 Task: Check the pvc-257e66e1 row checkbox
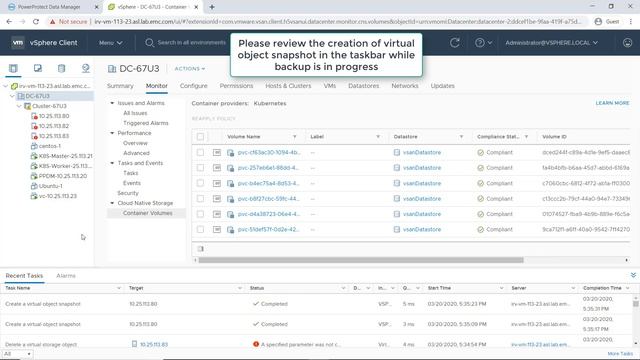click(200, 168)
